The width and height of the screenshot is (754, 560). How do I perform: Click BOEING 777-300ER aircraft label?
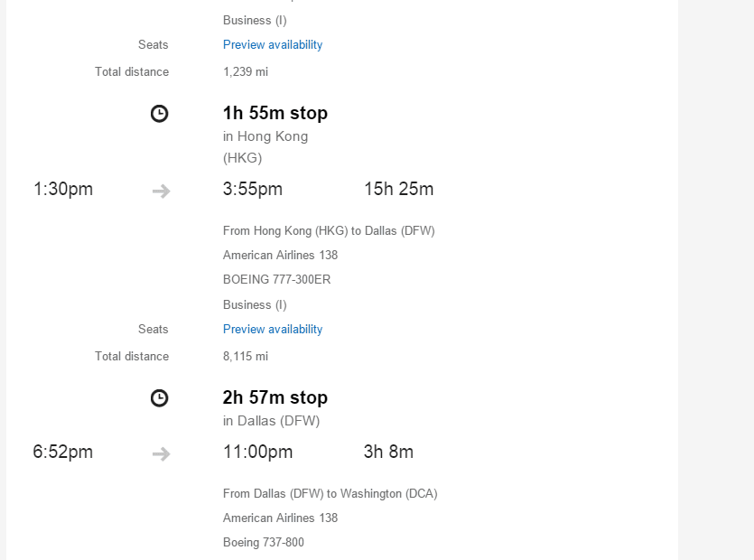coord(276,279)
